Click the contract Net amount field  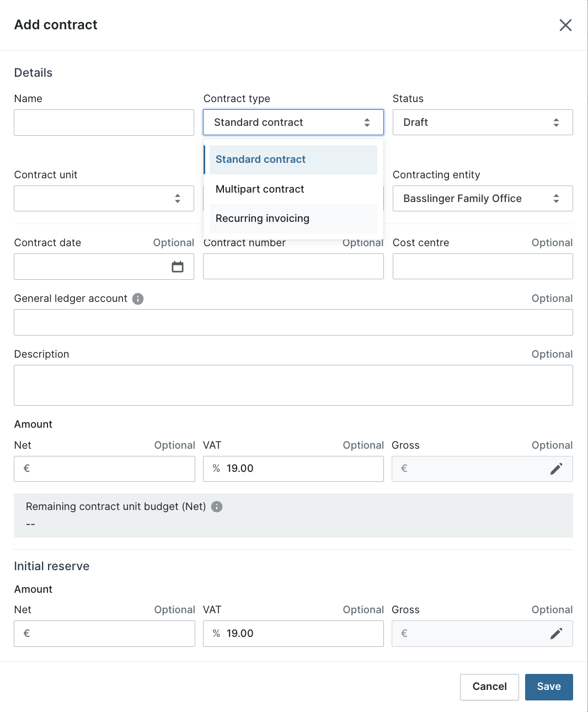(x=104, y=469)
